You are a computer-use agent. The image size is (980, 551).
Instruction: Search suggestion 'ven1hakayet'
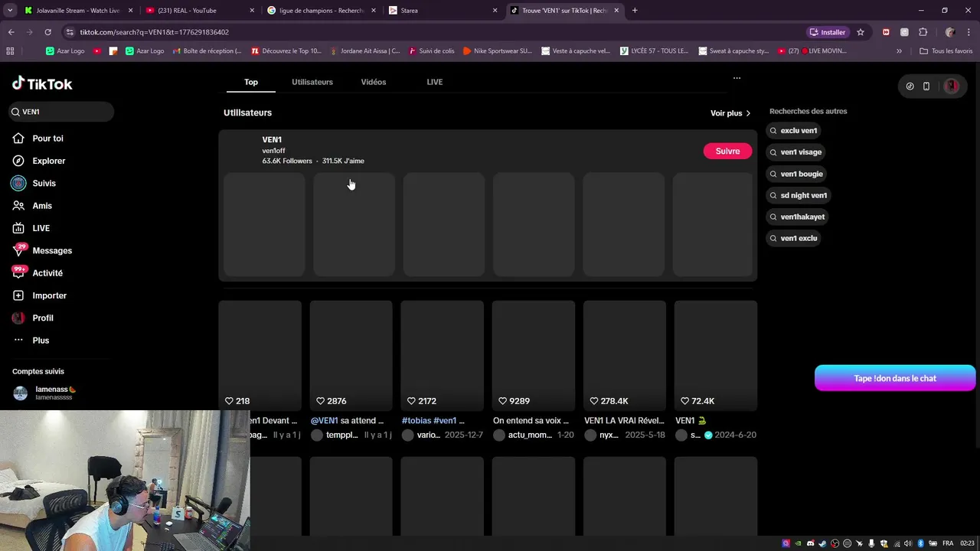coord(798,217)
